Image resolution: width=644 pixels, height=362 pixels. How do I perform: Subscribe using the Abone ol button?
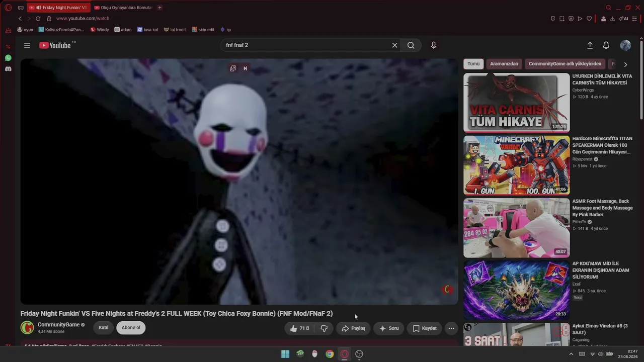131,328
